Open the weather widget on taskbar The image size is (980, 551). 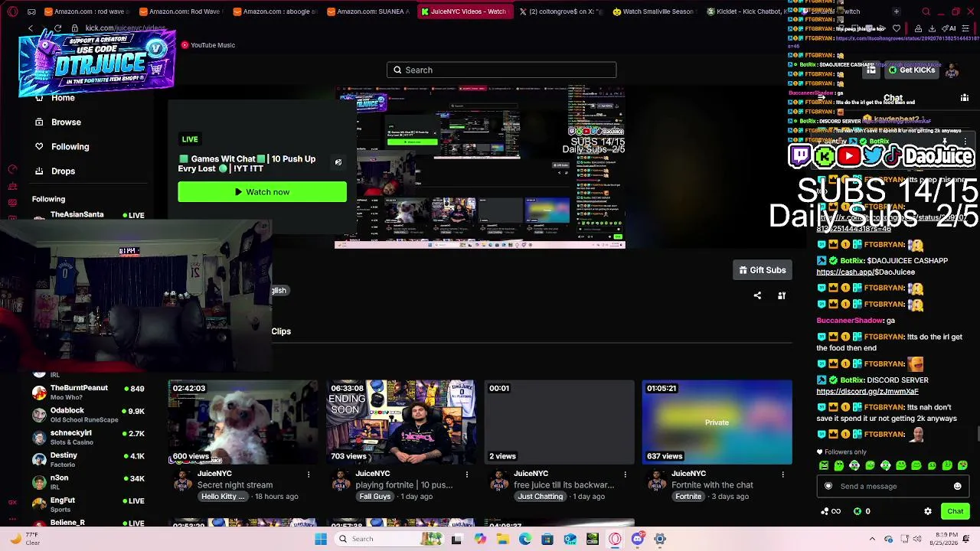coord(24,539)
